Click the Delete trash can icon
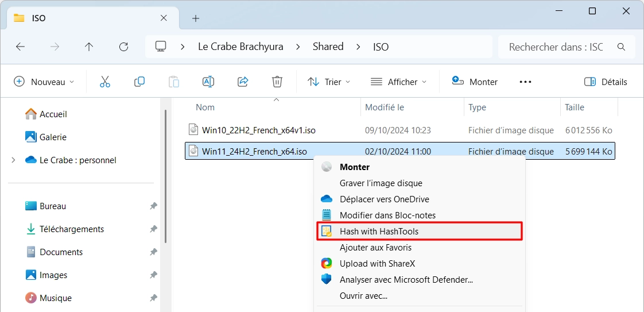 (x=277, y=82)
